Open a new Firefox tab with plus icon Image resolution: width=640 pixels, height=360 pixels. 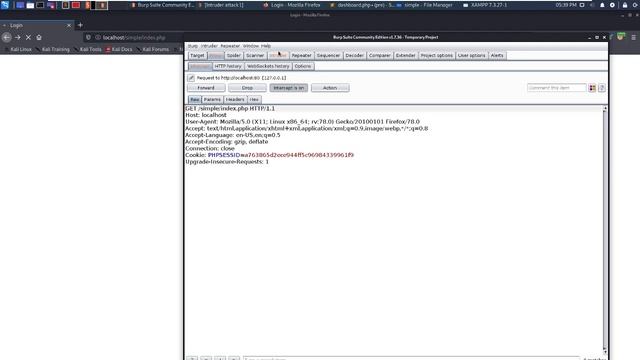80,25
